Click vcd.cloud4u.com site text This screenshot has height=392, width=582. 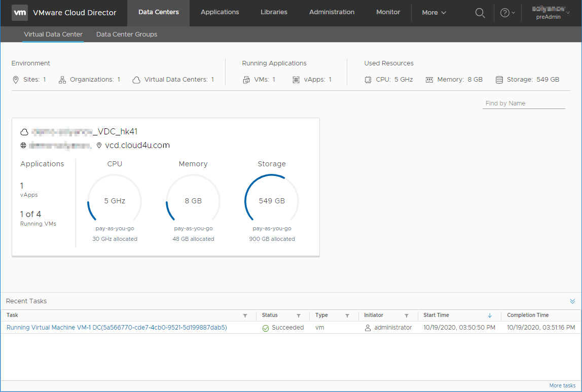pos(137,145)
